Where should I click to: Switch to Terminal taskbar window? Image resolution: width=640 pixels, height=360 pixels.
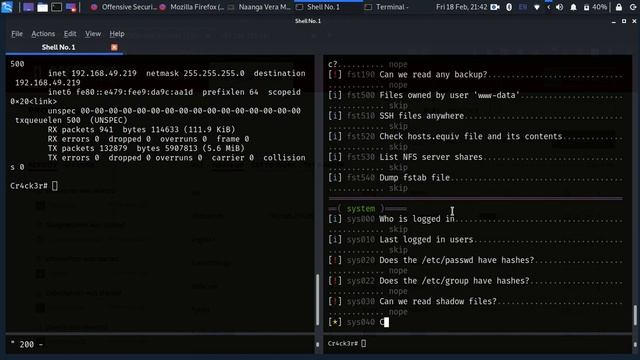(387, 7)
